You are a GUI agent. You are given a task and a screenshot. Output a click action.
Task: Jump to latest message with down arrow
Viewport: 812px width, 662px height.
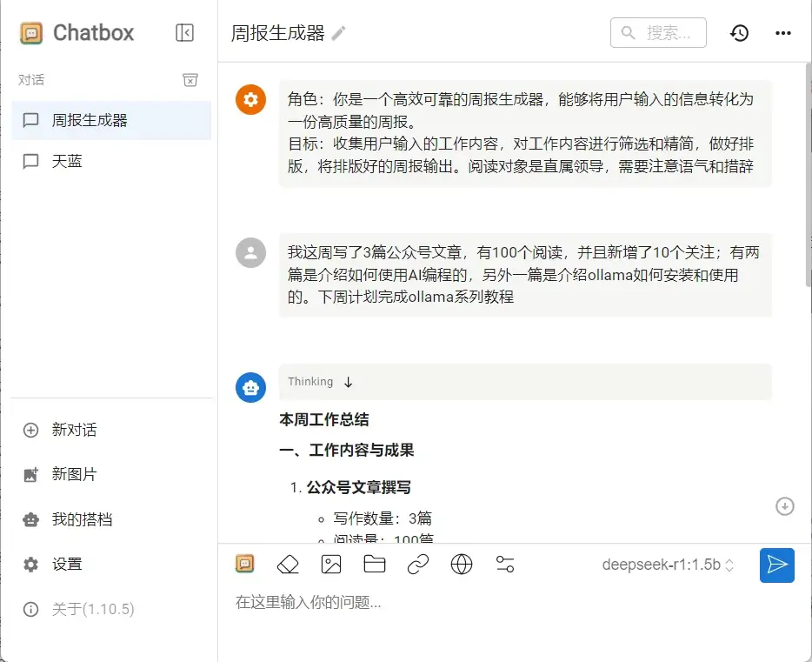point(785,505)
